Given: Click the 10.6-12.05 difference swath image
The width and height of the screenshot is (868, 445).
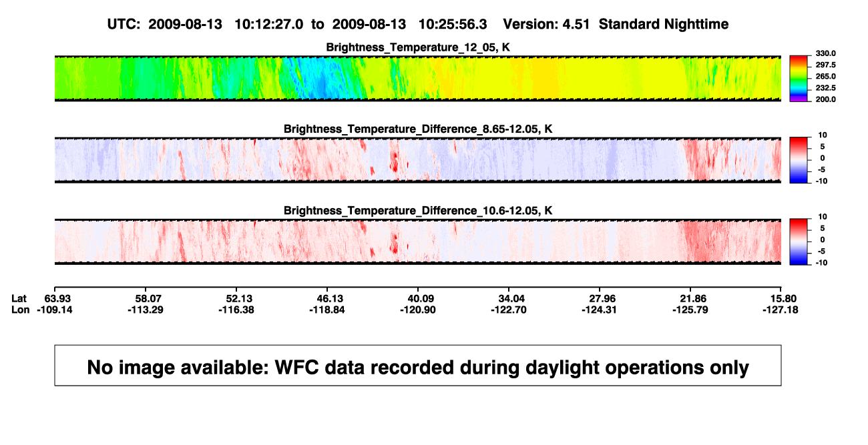Looking at the screenshot, I should pyautogui.click(x=417, y=241).
